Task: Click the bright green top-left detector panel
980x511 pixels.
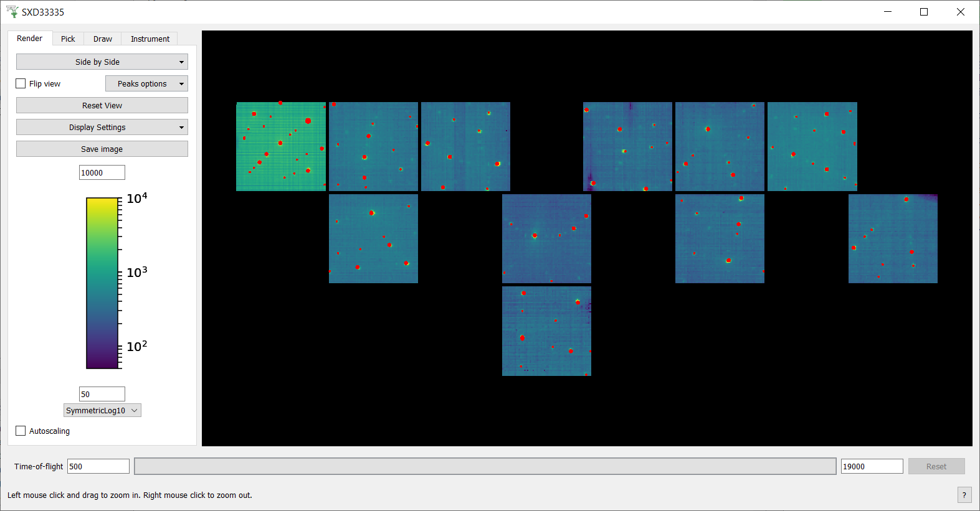Action: 280,146
